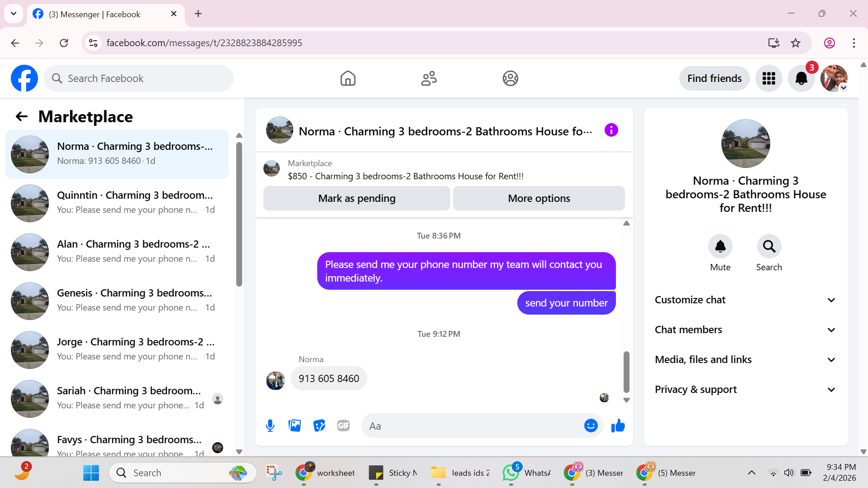
Task: Open worksheet Chrome window in taskbar
Action: click(x=325, y=473)
